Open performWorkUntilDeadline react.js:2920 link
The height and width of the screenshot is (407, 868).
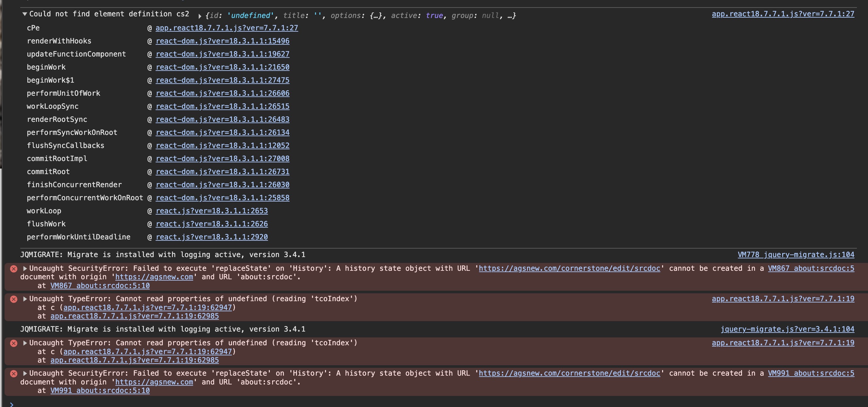211,237
